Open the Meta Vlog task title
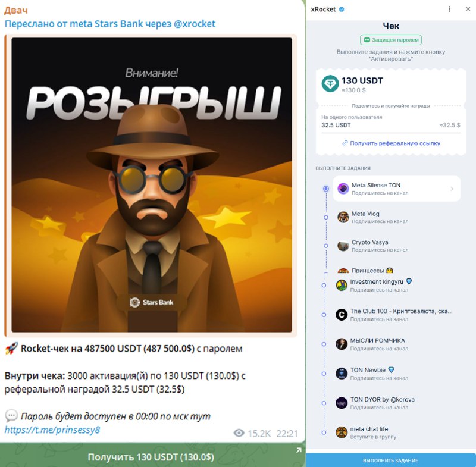Image resolution: width=476 pixels, height=467 pixels. tap(365, 214)
